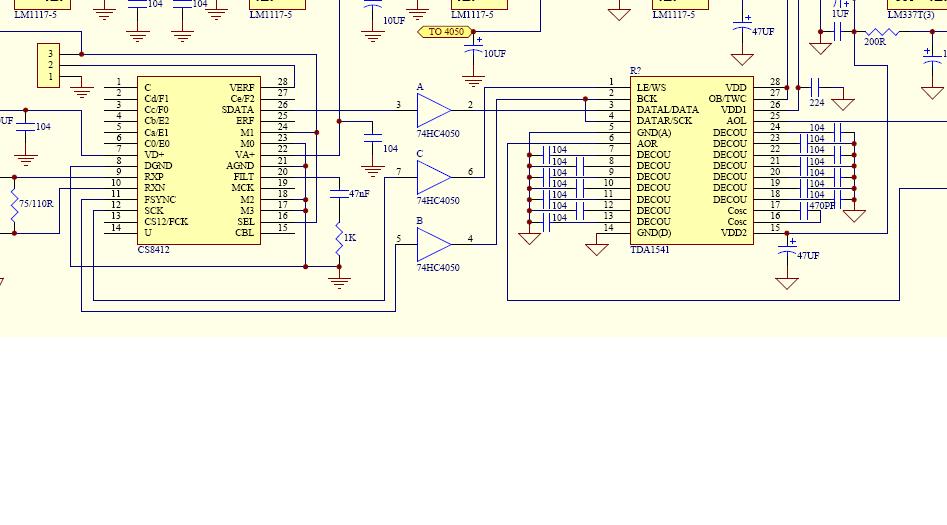Screen dimensions: 947x525
Task: Click the VD+ pin label
Action: coord(155,155)
